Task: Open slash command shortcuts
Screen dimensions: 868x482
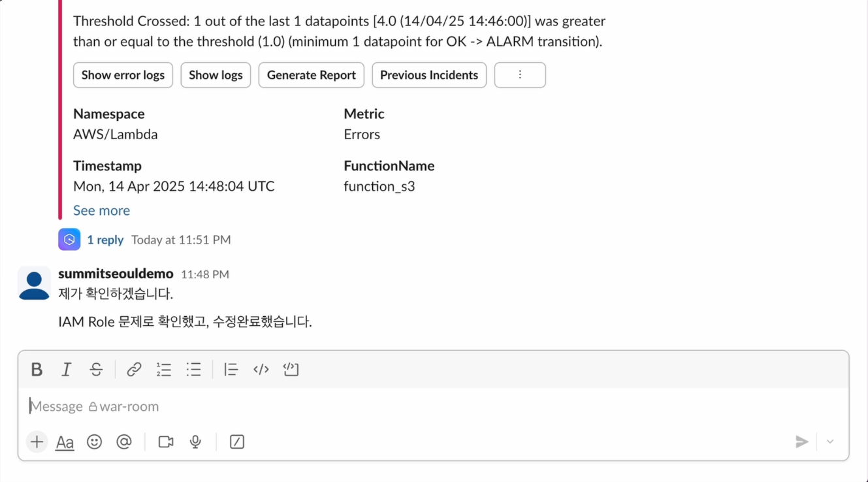Action: [237, 442]
